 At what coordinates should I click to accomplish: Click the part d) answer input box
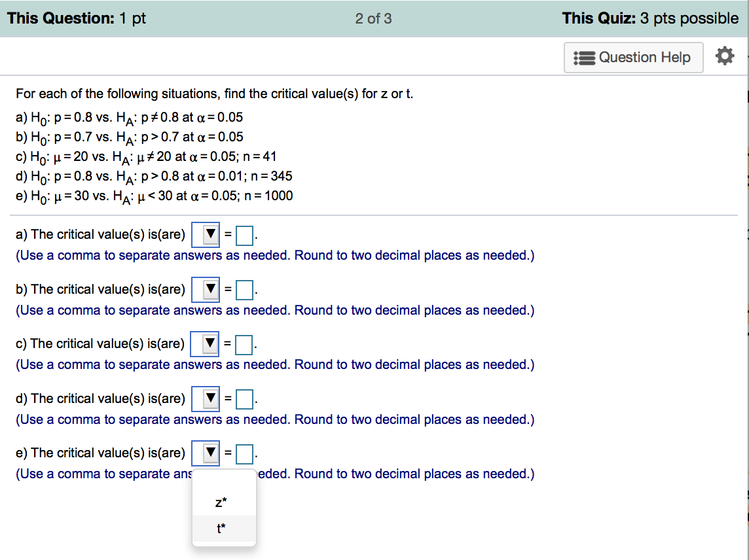coord(245,398)
